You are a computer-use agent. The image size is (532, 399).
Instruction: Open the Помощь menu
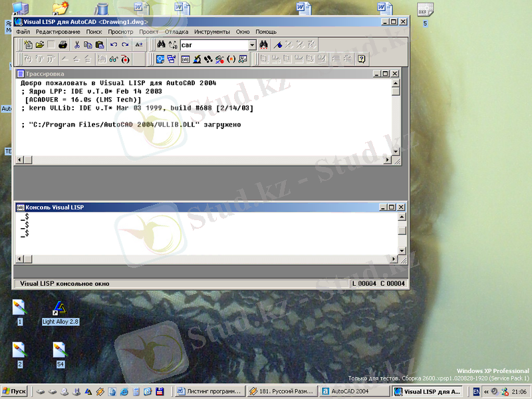click(x=266, y=31)
